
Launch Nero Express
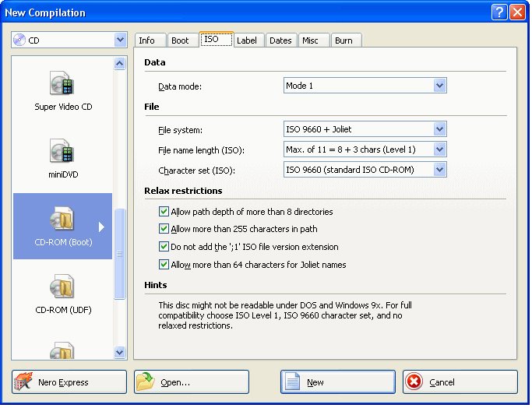[x=69, y=382]
